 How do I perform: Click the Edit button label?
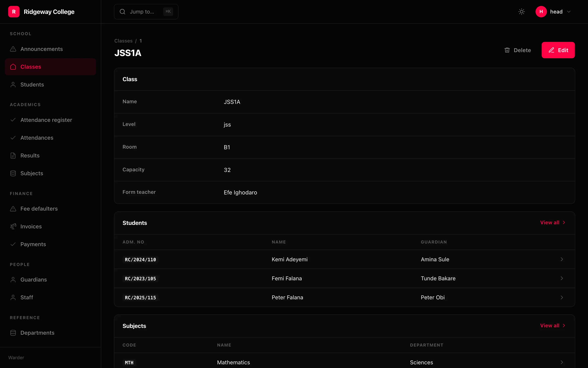(x=563, y=50)
